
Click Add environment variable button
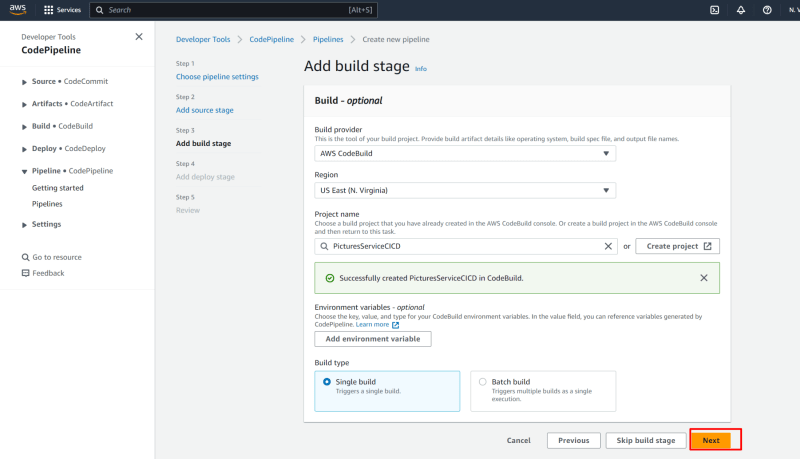tap(373, 339)
